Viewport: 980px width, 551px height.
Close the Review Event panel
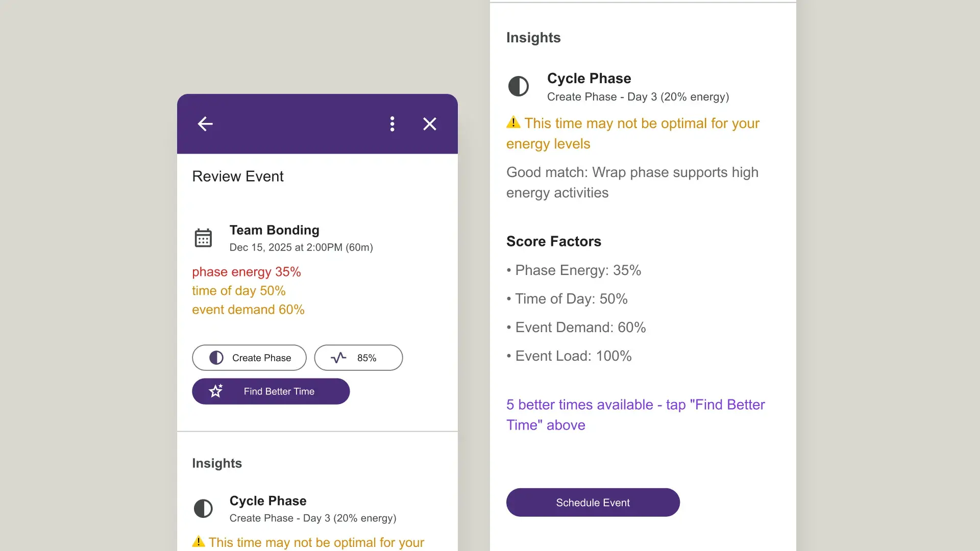[429, 124]
